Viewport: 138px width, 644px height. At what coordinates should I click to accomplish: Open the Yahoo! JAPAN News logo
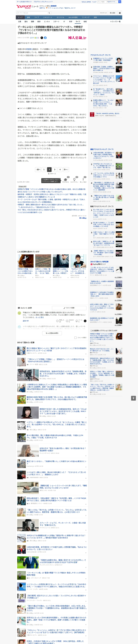pyautogui.click(x=27, y=7)
